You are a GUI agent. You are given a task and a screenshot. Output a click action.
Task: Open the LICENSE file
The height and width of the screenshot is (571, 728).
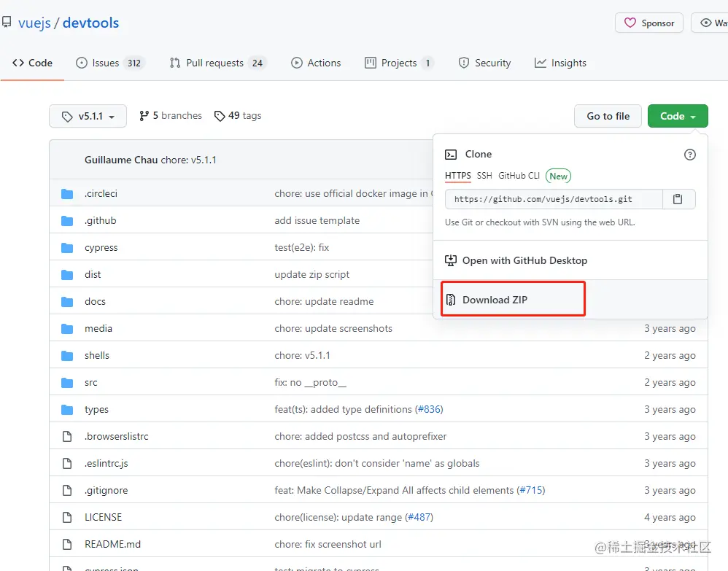click(x=103, y=517)
